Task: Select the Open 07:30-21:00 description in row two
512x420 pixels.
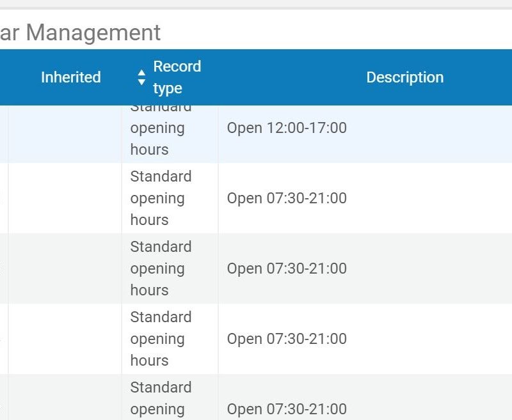Action: (287, 198)
